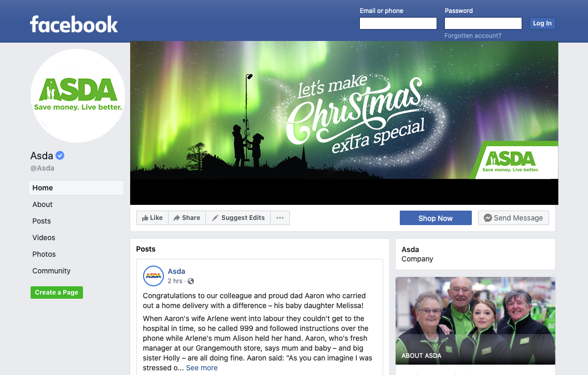Click the globe public privacy icon
Screen dimensions: 588x375
[191, 281]
